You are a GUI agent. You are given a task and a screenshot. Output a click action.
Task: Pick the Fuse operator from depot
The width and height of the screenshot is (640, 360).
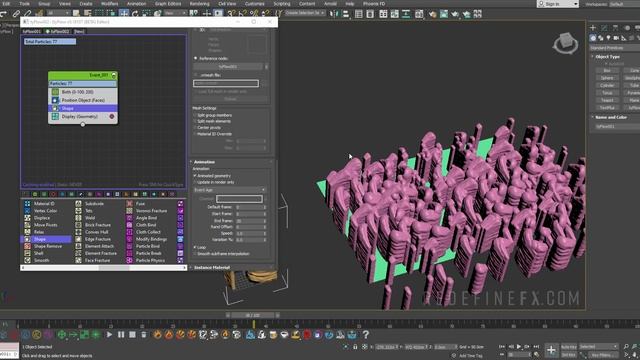pos(140,203)
